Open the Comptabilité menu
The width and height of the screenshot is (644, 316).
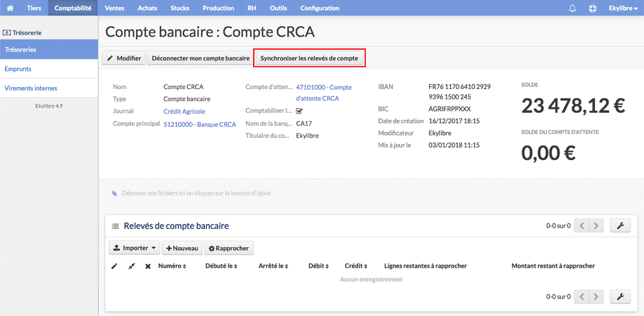pos(73,8)
